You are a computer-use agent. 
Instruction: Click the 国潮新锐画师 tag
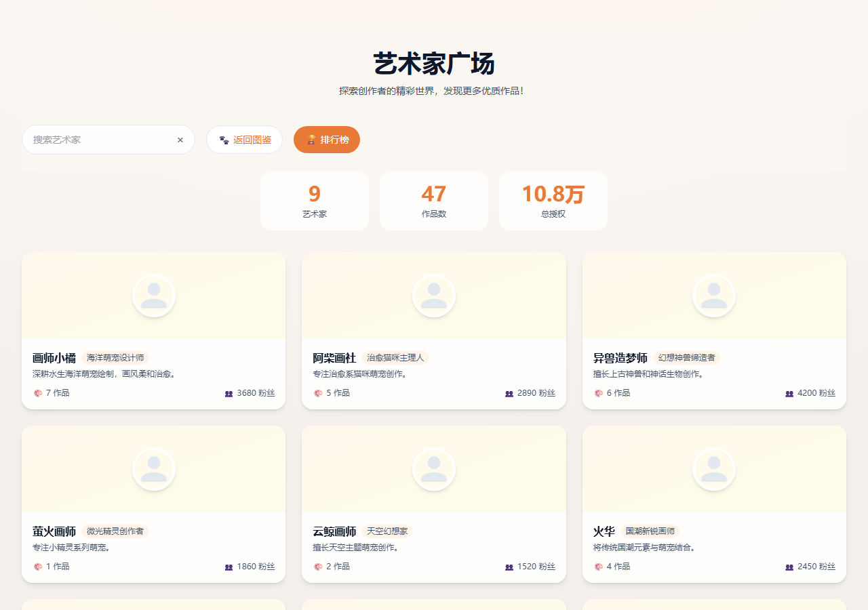[x=650, y=531]
